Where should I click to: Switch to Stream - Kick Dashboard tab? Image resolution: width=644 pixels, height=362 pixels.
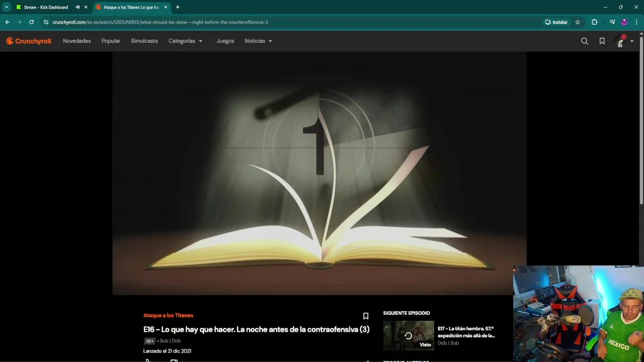pyautogui.click(x=46, y=7)
